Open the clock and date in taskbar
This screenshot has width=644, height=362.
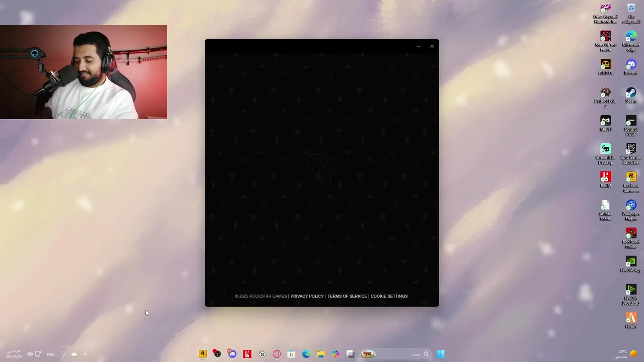click(14, 354)
